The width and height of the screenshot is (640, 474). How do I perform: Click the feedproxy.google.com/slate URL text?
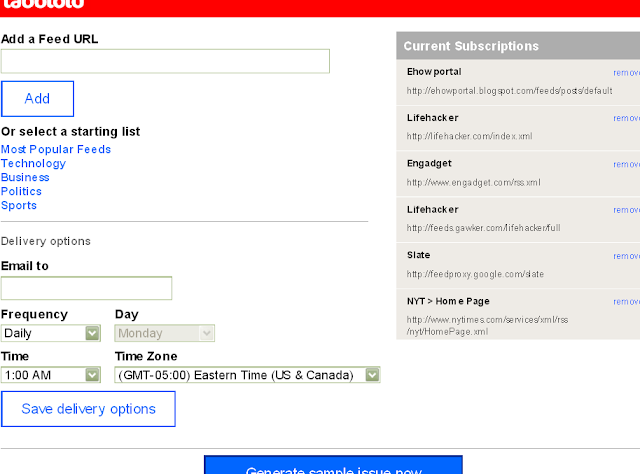point(475,274)
